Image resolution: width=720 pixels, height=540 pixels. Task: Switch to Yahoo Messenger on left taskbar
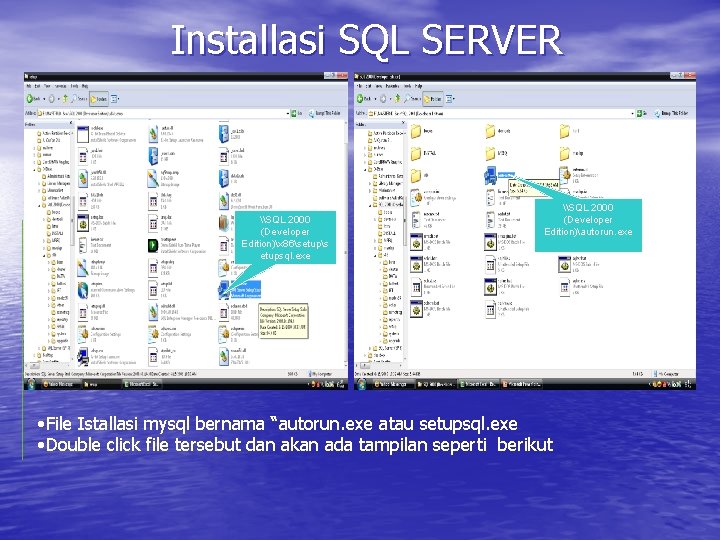60,384
